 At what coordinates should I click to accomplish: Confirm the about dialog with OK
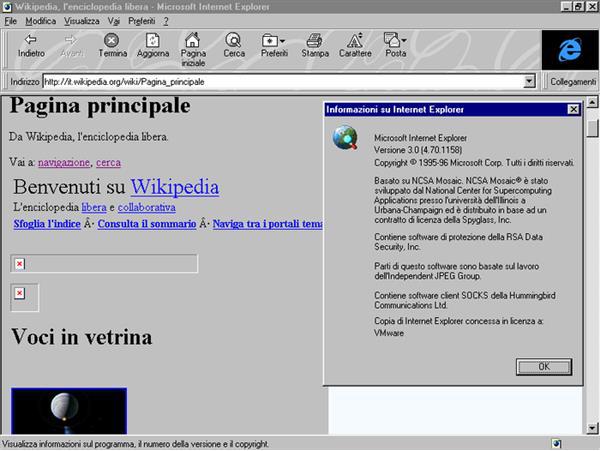coord(544,366)
